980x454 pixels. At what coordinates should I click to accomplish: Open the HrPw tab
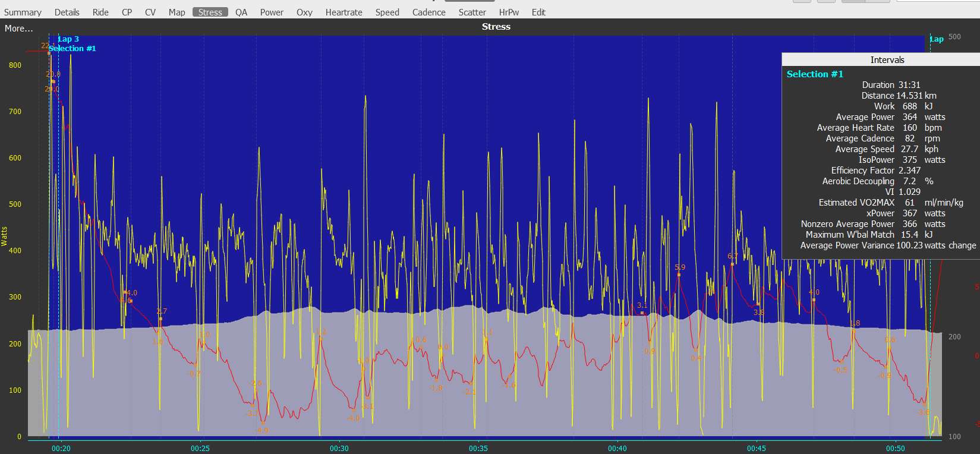(509, 12)
